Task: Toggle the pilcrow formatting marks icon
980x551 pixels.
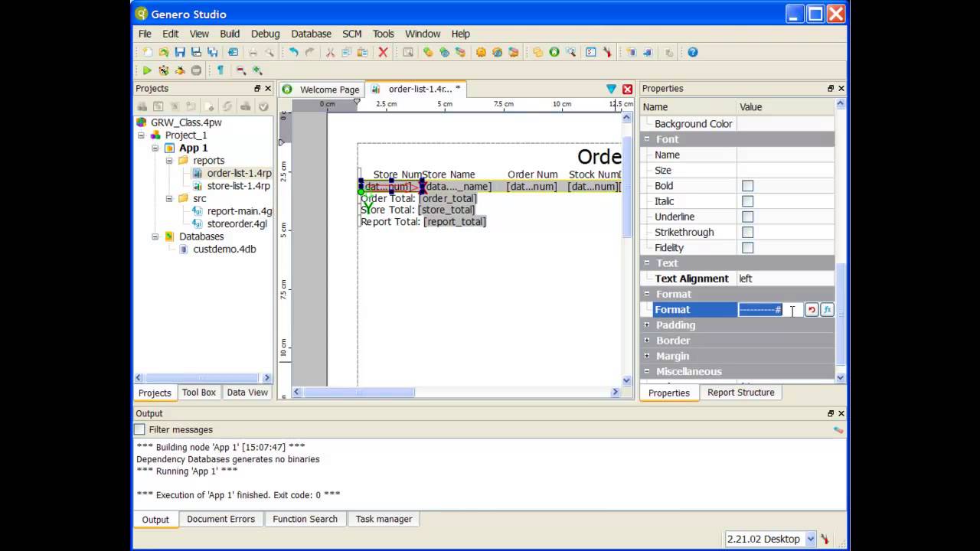Action: click(x=220, y=70)
